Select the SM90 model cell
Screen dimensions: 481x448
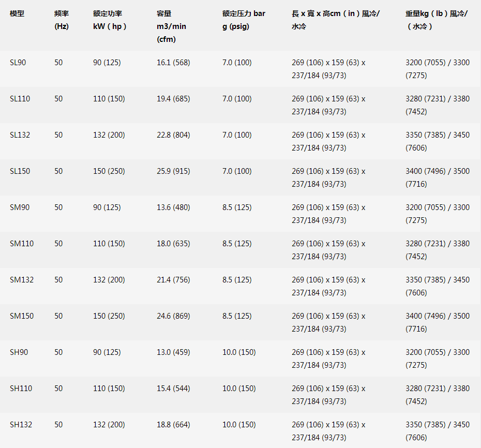click(x=20, y=207)
